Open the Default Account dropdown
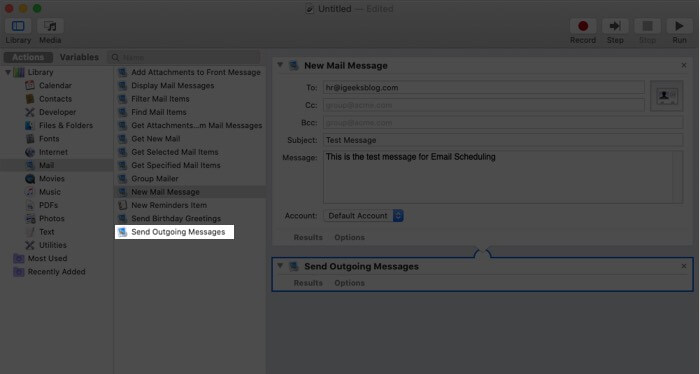This screenshot has width=700, height=374. point(363,216)
